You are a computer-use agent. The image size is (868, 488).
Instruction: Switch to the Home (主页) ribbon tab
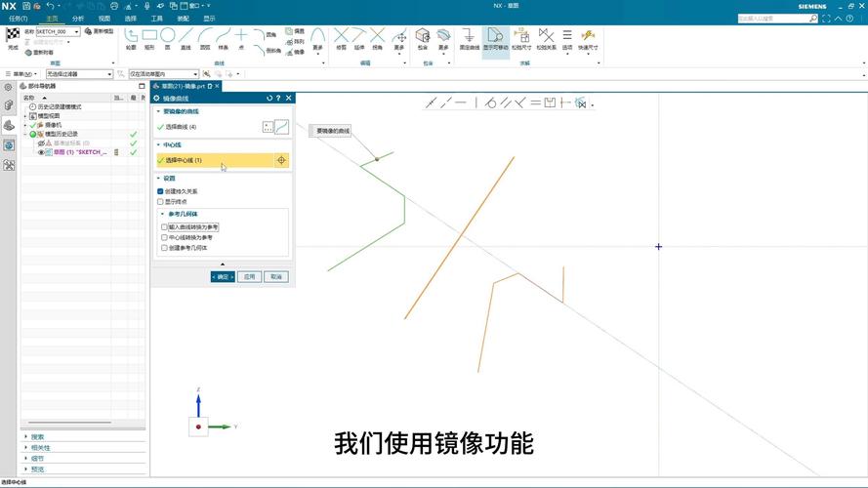click(x=52, y=19)
